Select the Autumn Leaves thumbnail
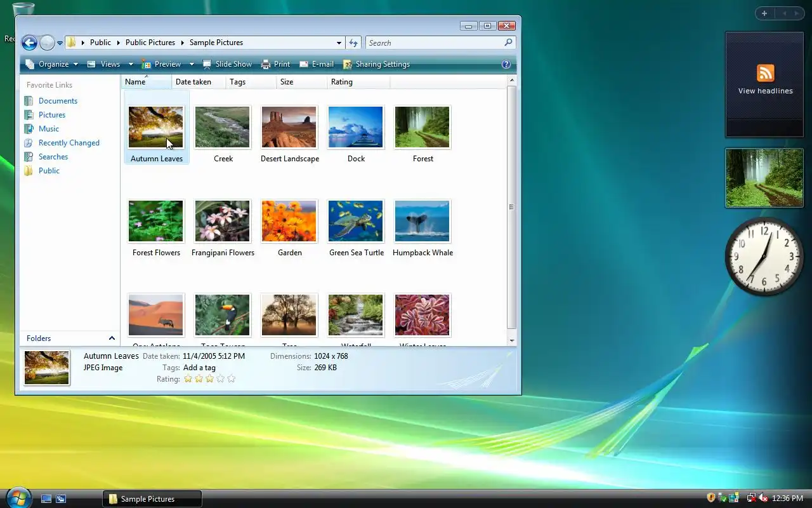The height and width of the screenshot is (508, 812). (156, 128)
